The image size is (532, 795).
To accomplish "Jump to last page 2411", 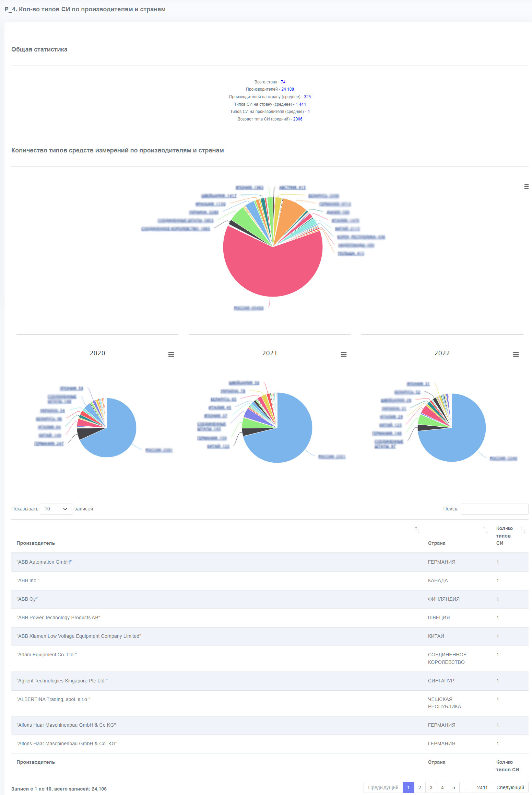I will [482, 787].
